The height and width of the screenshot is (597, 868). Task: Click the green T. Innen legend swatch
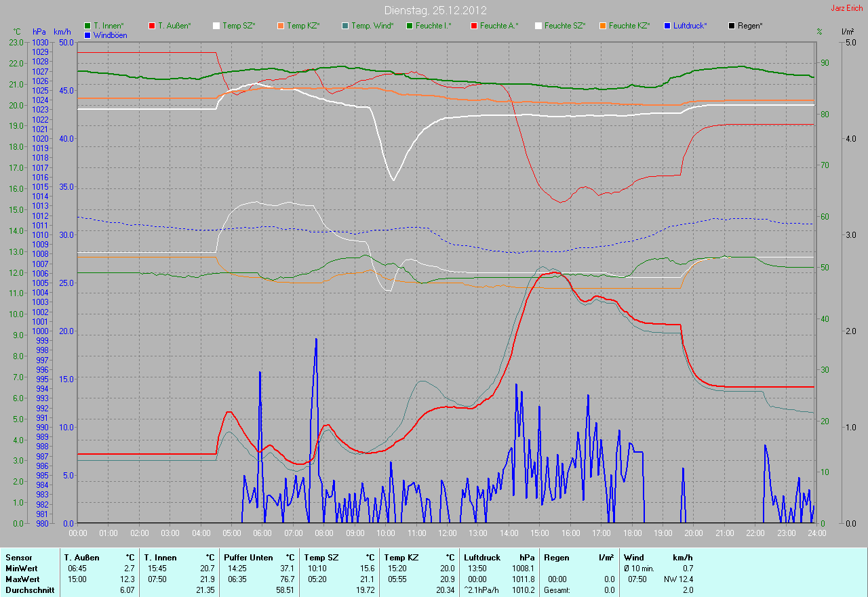[87, 26]
